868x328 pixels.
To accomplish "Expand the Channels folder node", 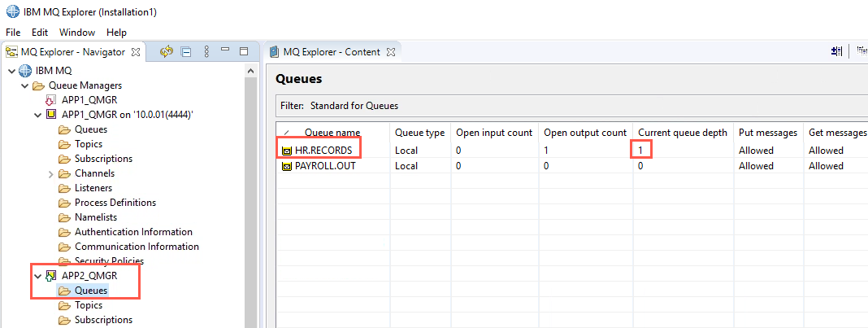I will point(51,174).
